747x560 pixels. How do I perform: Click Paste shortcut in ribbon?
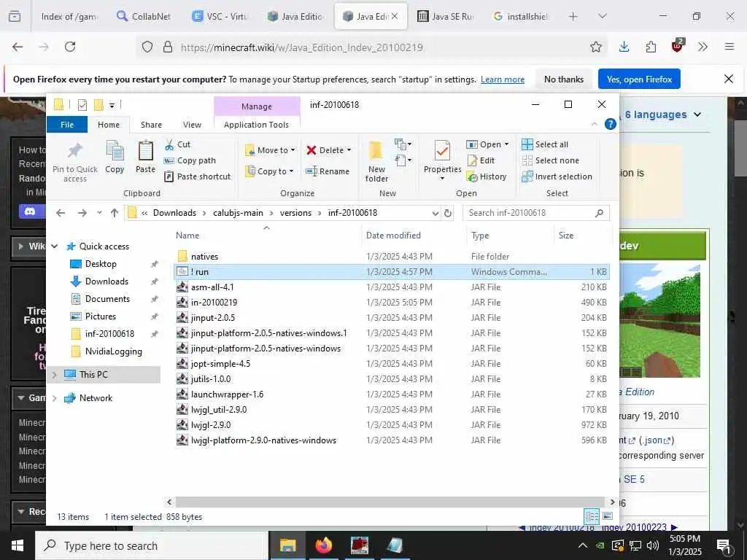pos(197,176)
